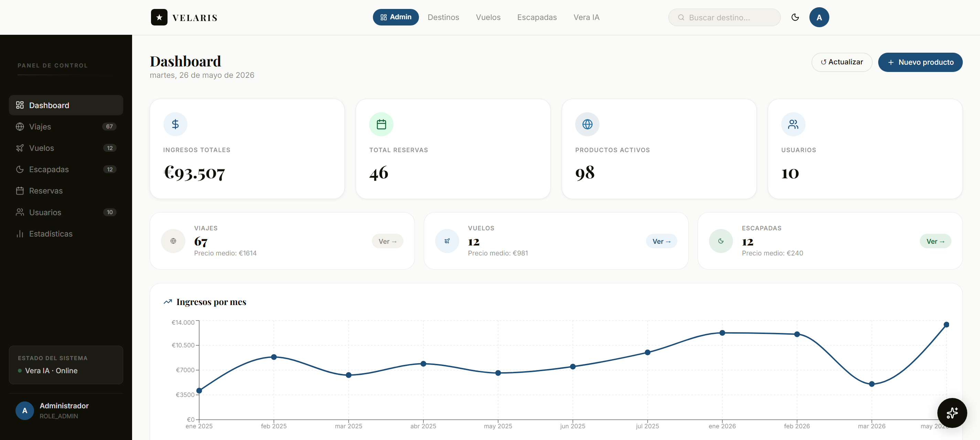Open Vuelos in the sidebar
The width and height of the screenshot is (980, 440).
pos(66,148)
